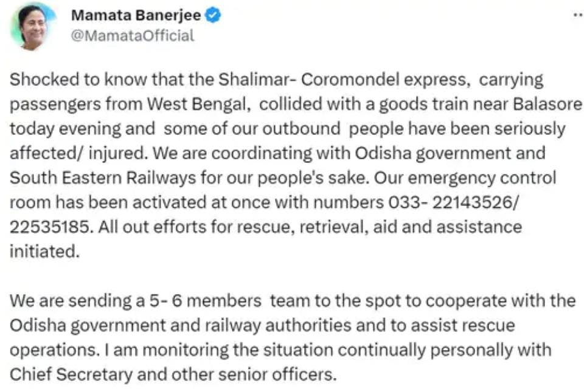This screenshot has width=584, height=392.
Task: Open the Mamata Banerjee display name link
Action: pos(136,16)
